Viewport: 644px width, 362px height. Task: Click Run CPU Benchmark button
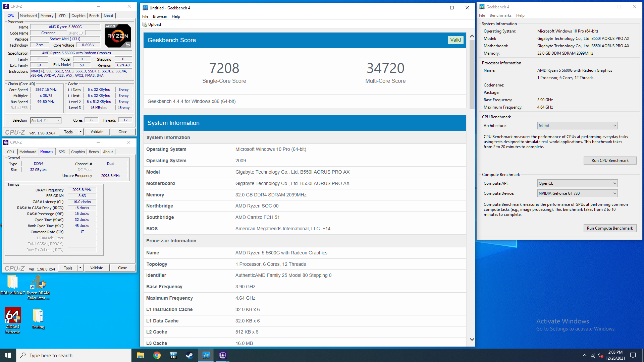[x=610, y=161]
